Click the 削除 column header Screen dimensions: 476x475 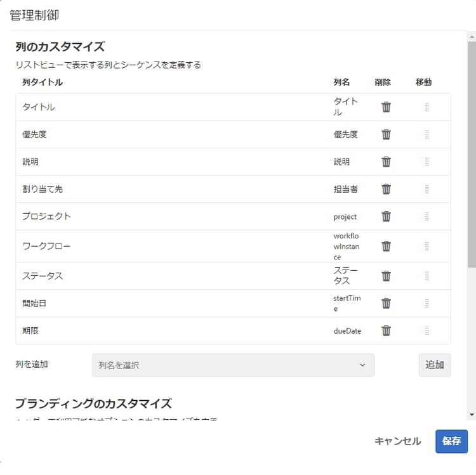[x=383, y=82]
